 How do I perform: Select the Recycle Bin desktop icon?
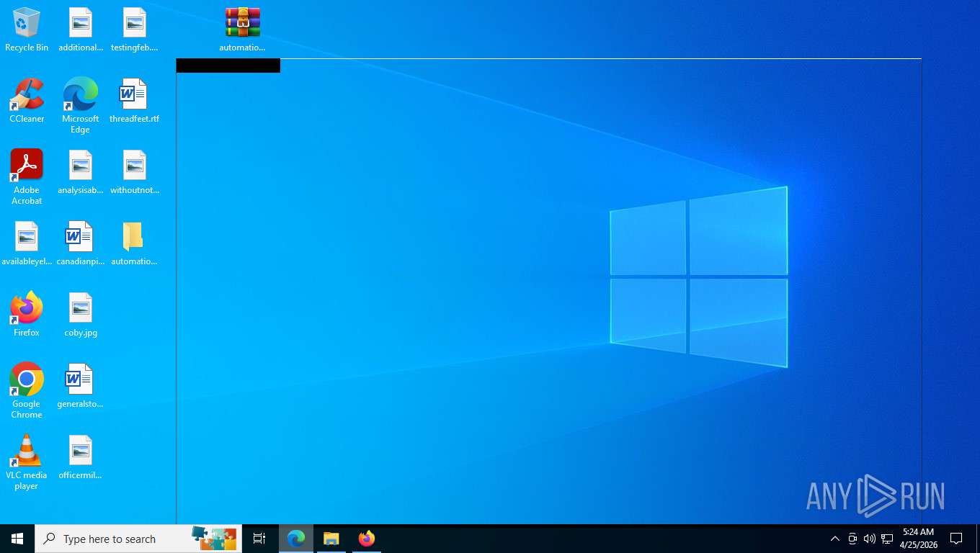tap(27, 30)
